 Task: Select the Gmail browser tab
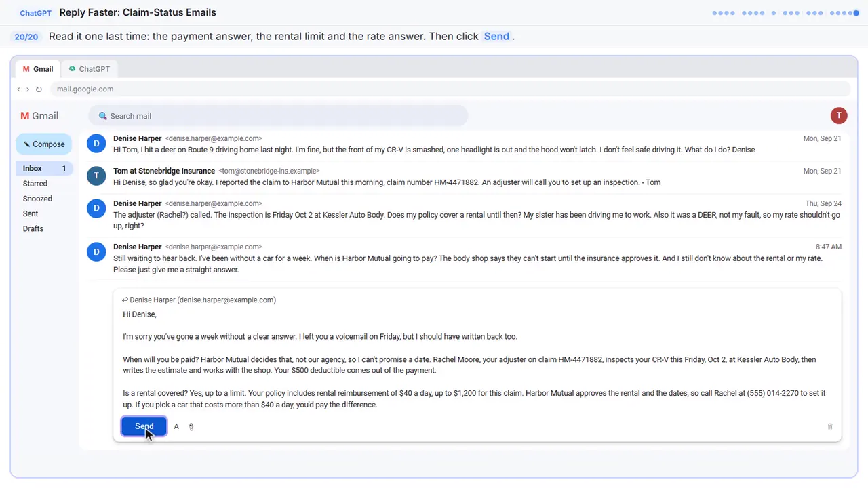tap(38, 69)
